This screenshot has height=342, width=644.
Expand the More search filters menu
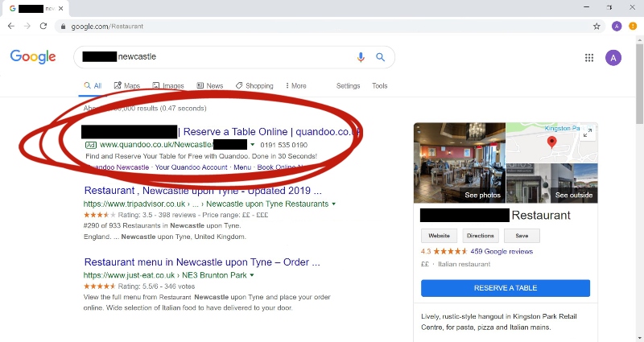(295, 86)
